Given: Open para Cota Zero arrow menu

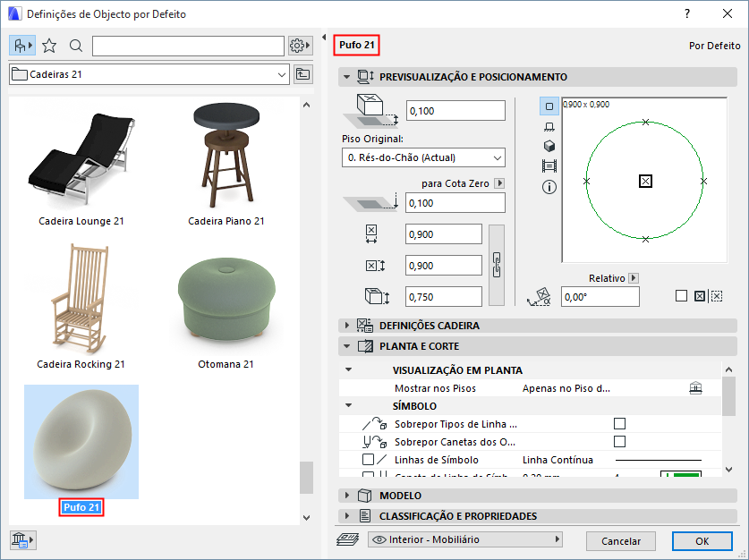Looking at the screenshot, I should (x=499, y=183).
